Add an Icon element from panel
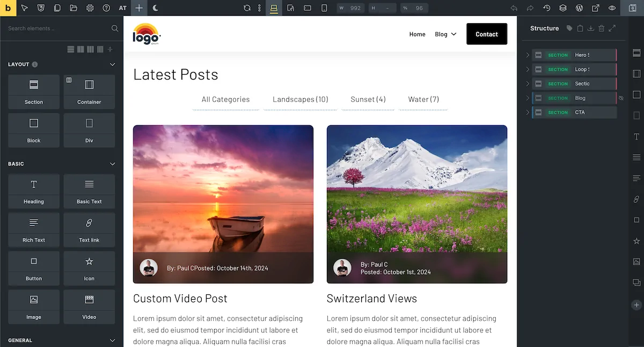 click(x=89, y=268)
